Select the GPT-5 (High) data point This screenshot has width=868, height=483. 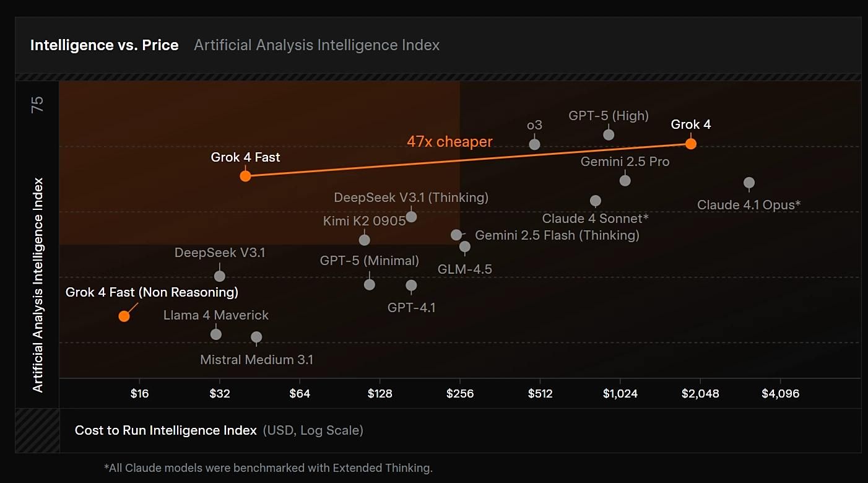pos(609,134)
